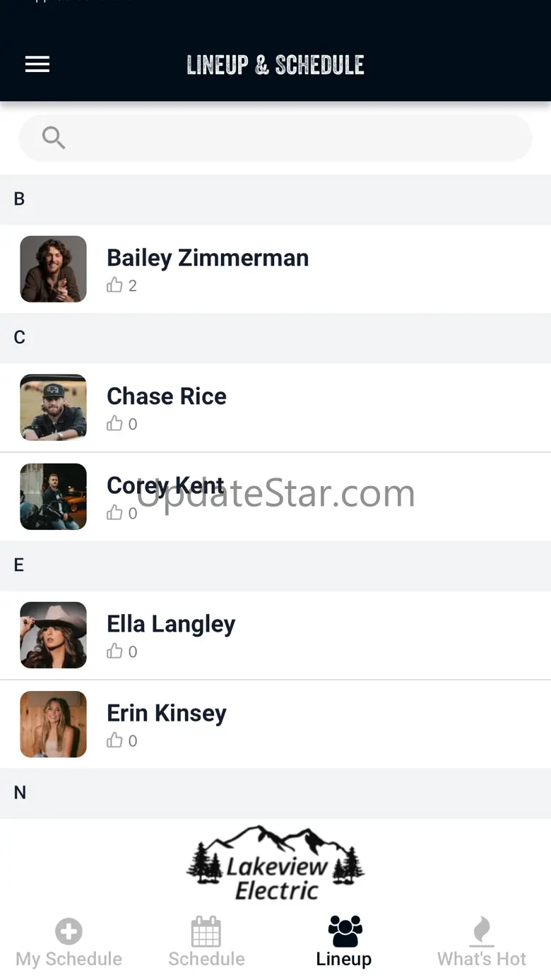Select the E section header
The width and height of the screenshot is (551, 980).
point(19,565)
